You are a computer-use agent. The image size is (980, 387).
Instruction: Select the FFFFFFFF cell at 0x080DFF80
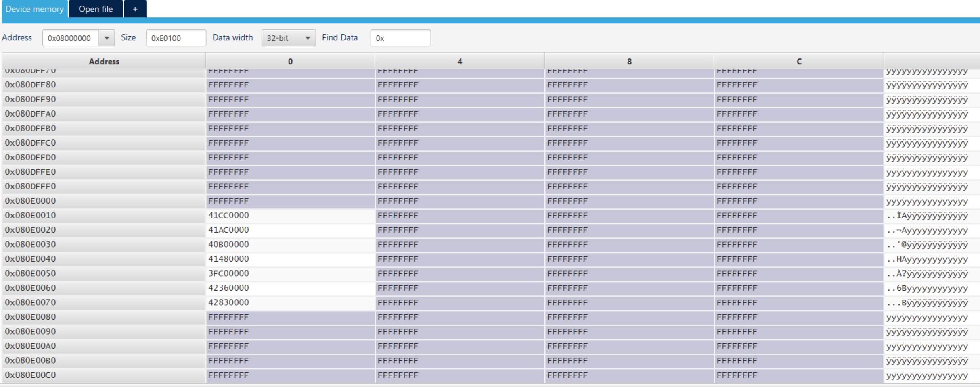point(228,85)
